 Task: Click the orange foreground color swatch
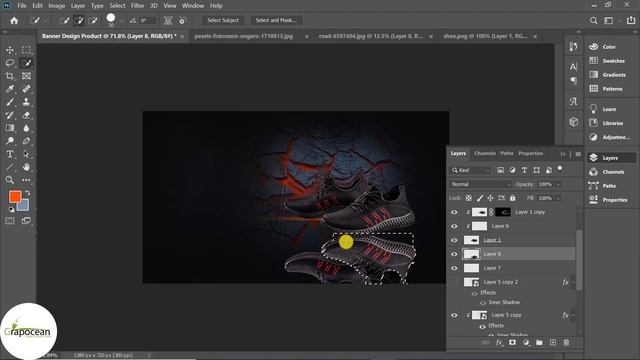[x=15, y=197]
